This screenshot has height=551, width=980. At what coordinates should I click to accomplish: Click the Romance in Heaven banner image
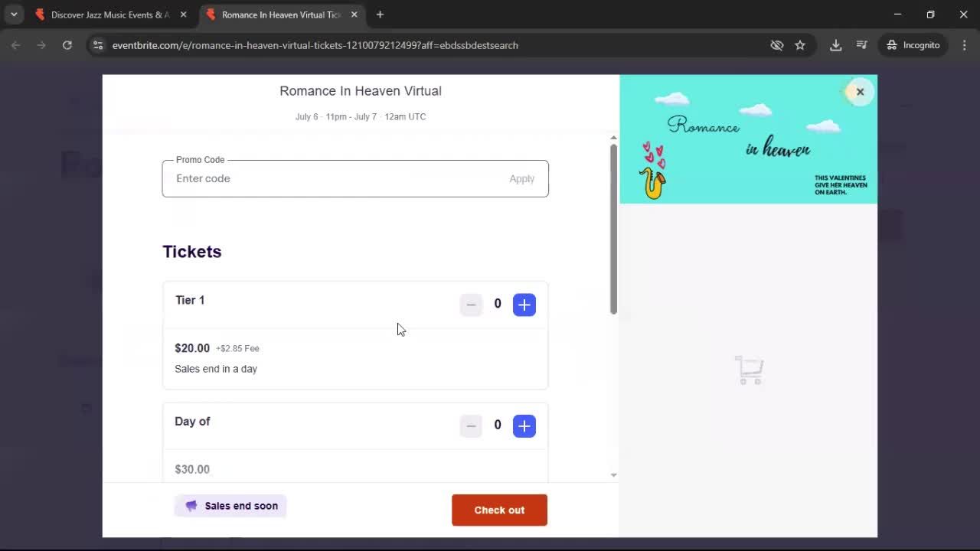pos(748,139)
